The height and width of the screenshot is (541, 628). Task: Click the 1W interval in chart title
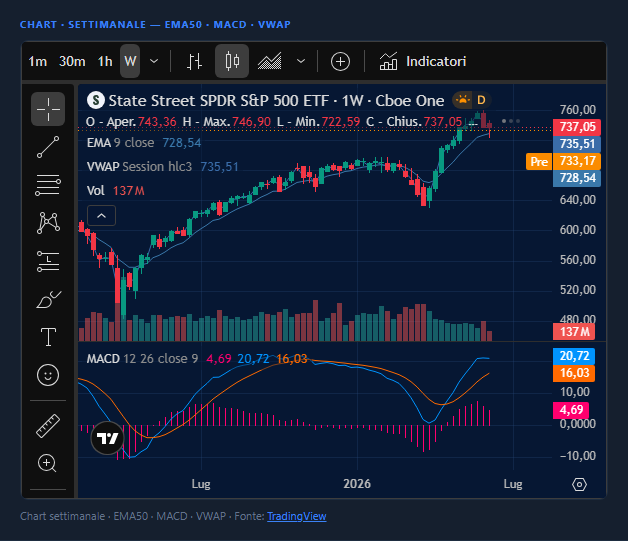pos(352,101)
